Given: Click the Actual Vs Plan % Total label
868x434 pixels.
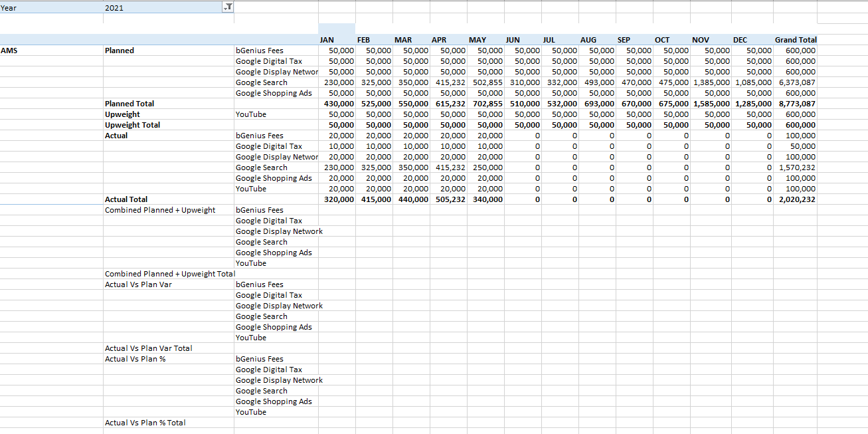Looking at the screenshot, I should point(145,423).
